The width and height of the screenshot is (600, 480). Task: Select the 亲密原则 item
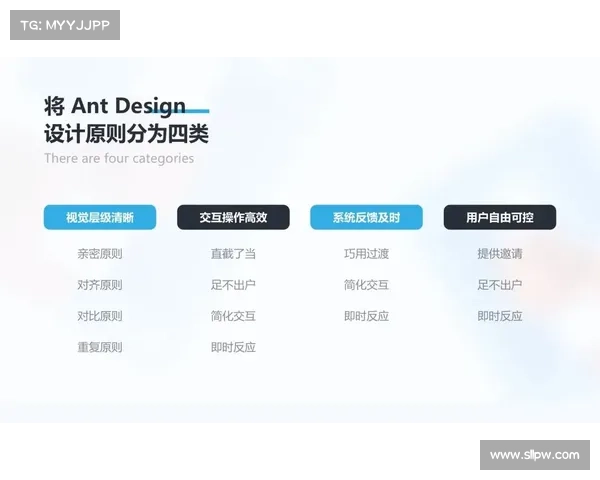100,254
